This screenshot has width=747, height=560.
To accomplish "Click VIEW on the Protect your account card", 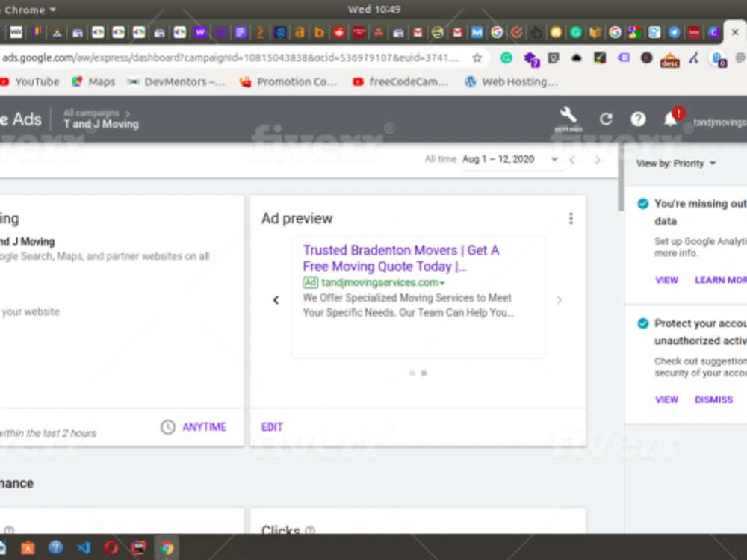I will click(x=666, y=399).
